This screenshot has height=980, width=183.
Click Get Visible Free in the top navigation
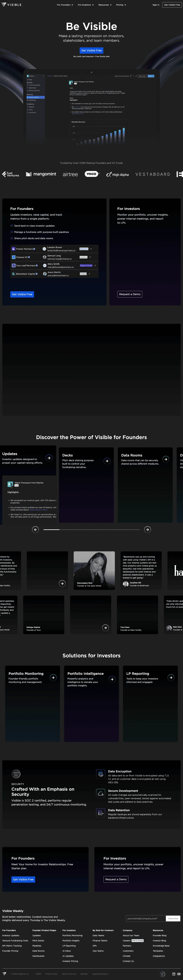[172, 5]
